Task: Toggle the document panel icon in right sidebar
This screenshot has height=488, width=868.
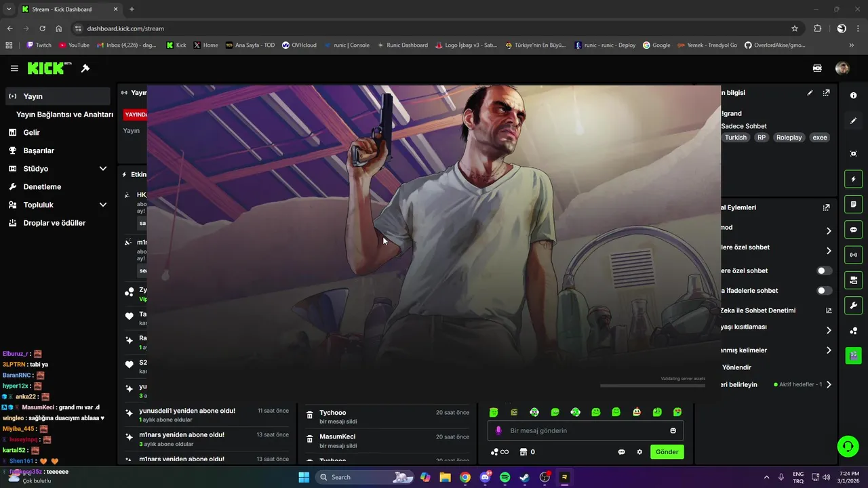Action: point(853,204)
